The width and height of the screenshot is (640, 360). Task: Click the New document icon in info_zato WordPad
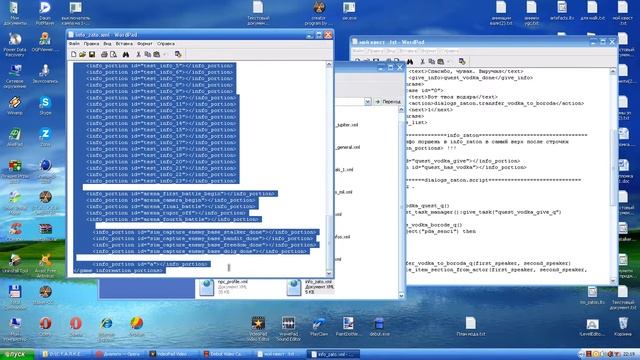(x=73, y=54)
